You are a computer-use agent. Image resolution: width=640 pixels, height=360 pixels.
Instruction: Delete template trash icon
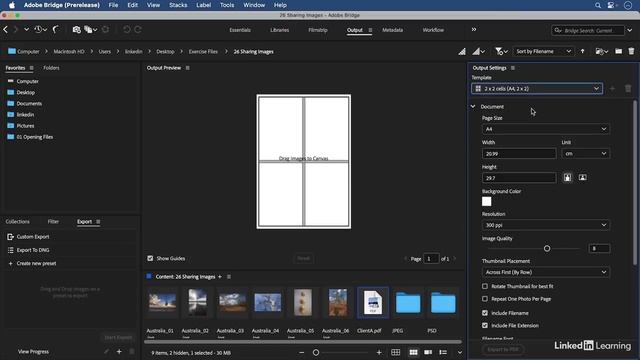point(628,89)
